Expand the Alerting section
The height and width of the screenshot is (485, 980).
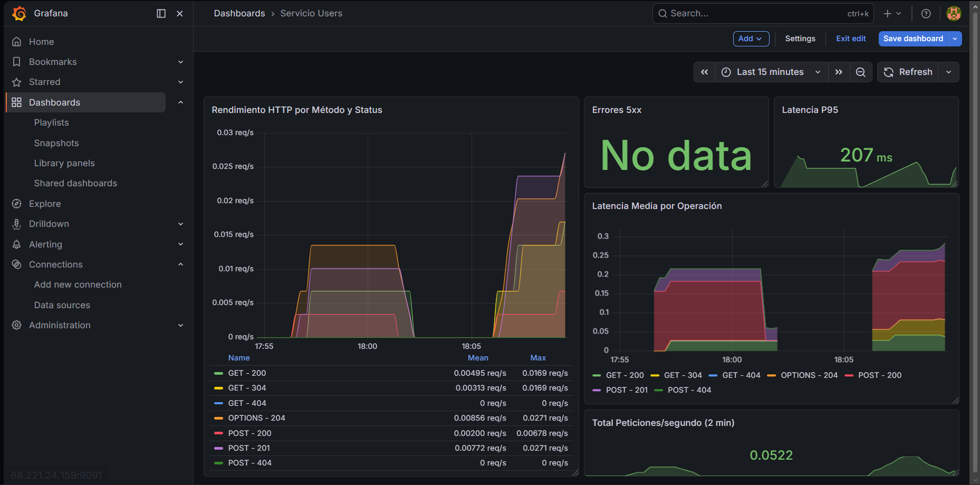181,244
